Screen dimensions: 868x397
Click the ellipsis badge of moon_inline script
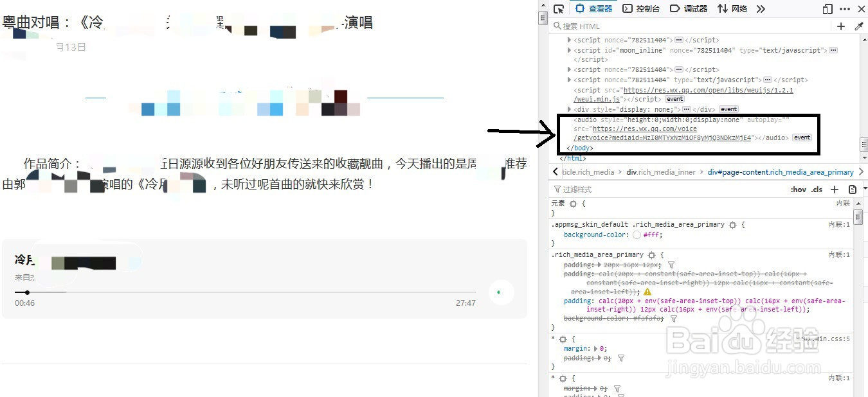click(833, 50)
